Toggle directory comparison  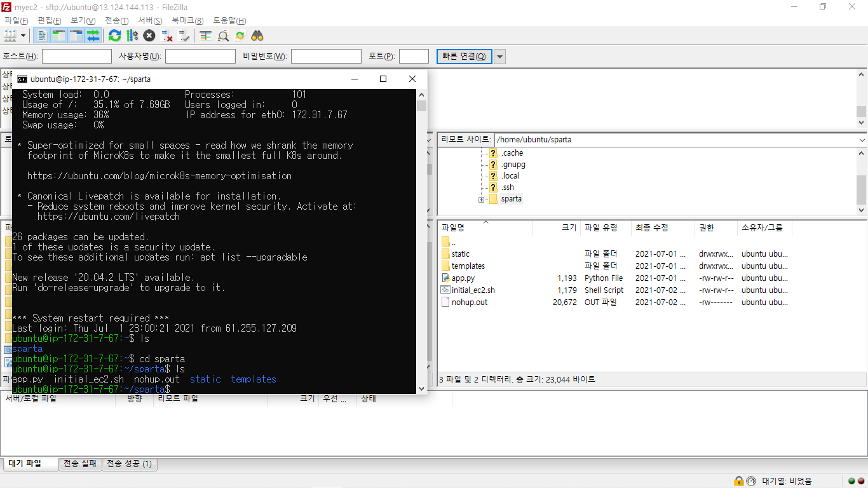223,36
